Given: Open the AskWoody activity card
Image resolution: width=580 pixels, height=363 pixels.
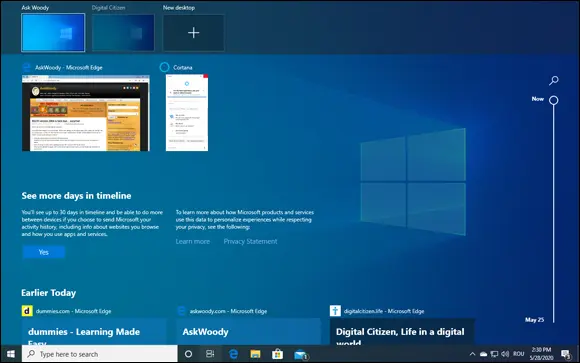Looking at the screenshot, I should 248,332.
